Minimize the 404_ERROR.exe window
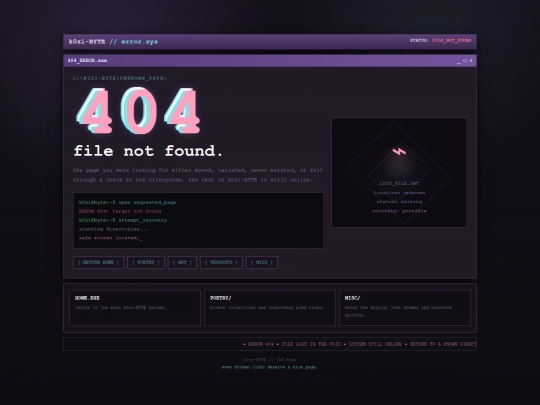Screen dimensions: 540x405 [458, 61]
